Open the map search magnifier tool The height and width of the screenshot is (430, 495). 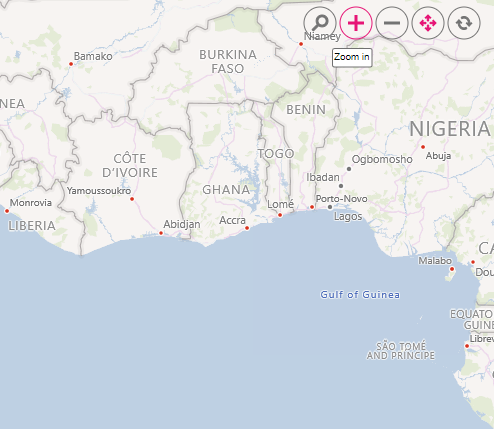[320, 23]
